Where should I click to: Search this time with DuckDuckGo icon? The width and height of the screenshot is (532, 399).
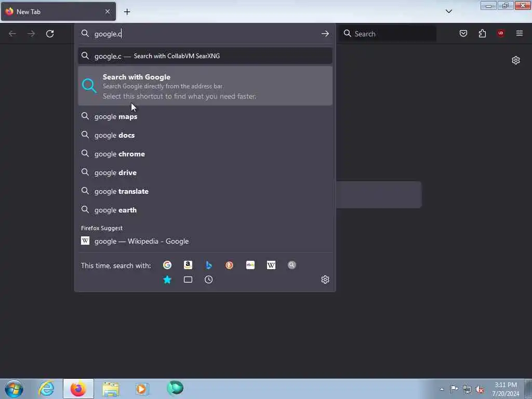[x=229, y=265]
